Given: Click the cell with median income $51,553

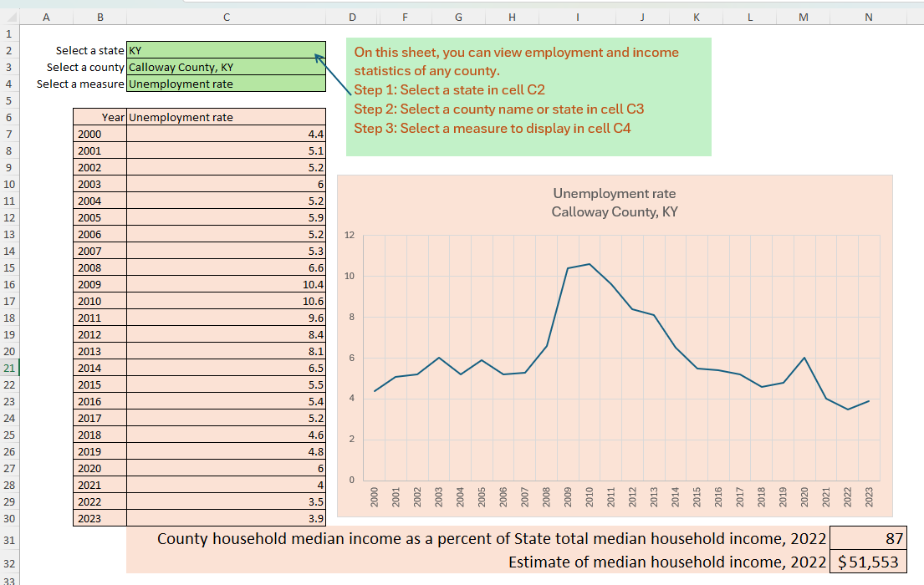Looking at the screenshot, I should [869, 562].
